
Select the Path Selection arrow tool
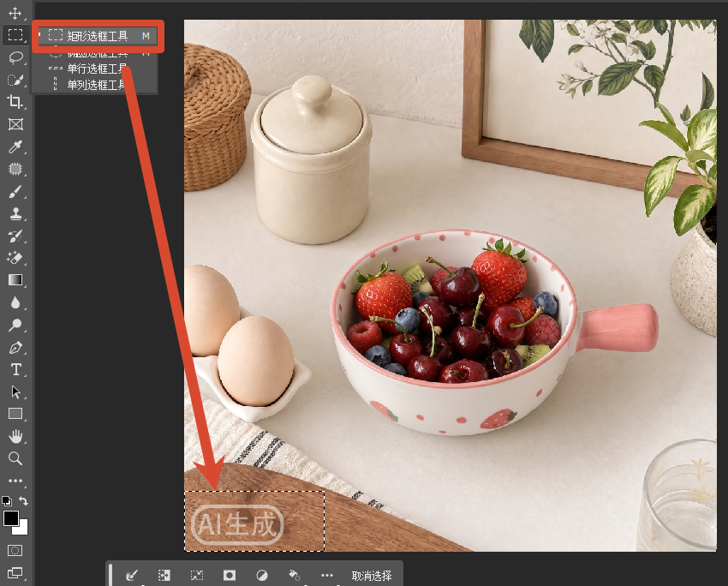click(15, 392)
